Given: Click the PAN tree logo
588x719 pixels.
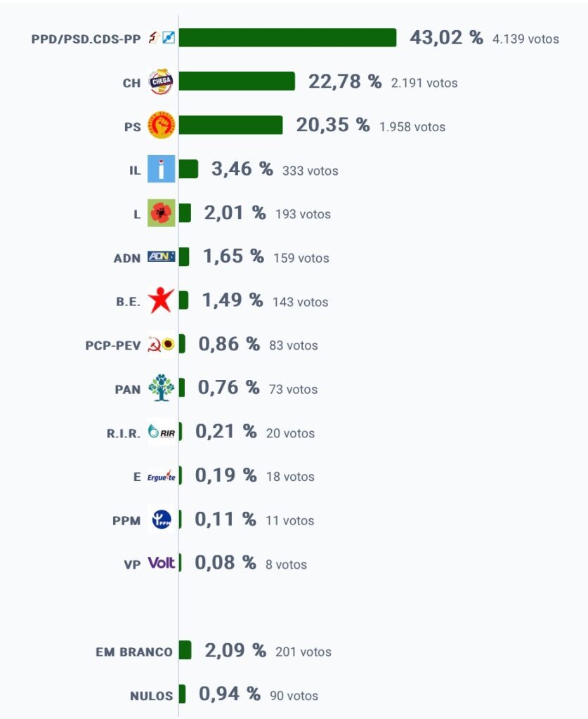Looking at the screenshot, I should point(161,388).
